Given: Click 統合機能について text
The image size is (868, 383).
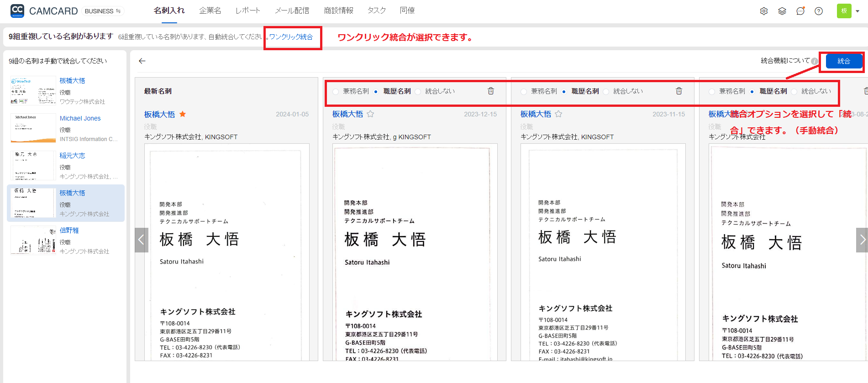Looking at the screenshot, I should pos(785,61).
